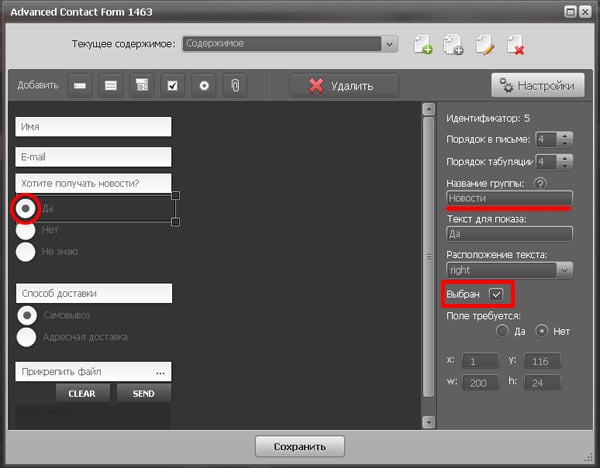Screen dimensions: 600x468
Task: Add a multi-line text area element
Action: (110, 86)
